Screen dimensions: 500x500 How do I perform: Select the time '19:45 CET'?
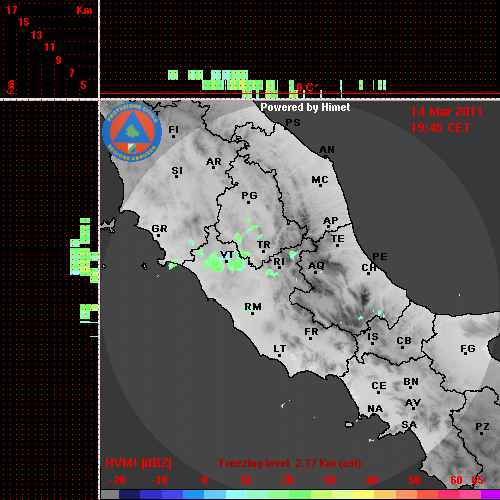tap(440, 128)
